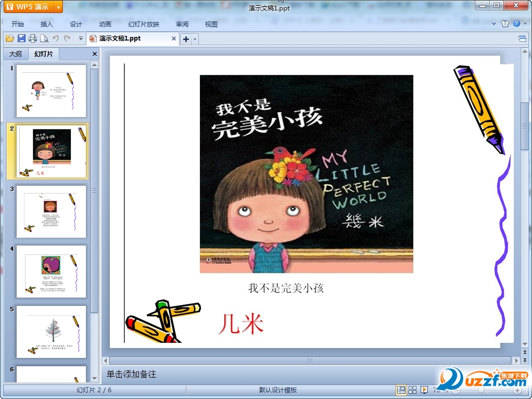Screen dimensions: 532x399
Task: Click the crayons clipart on slide
Action: click(x=163, y=321)
